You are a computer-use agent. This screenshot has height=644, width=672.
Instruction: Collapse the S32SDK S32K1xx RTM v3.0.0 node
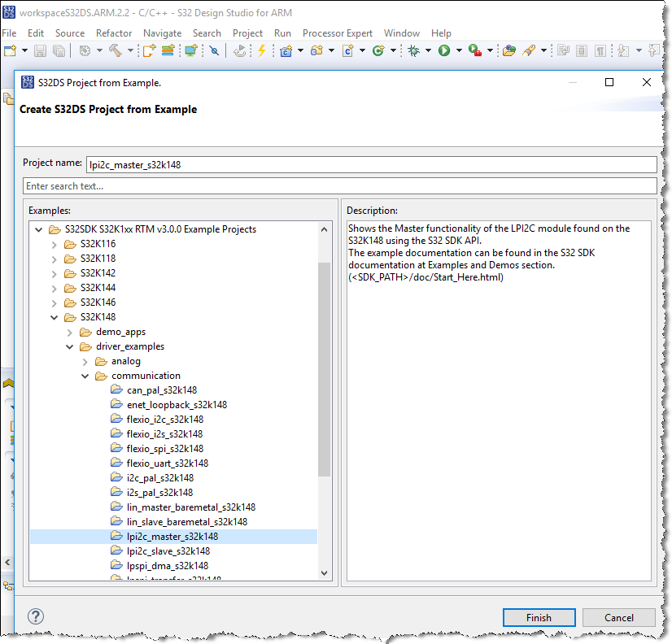[38, 229]
